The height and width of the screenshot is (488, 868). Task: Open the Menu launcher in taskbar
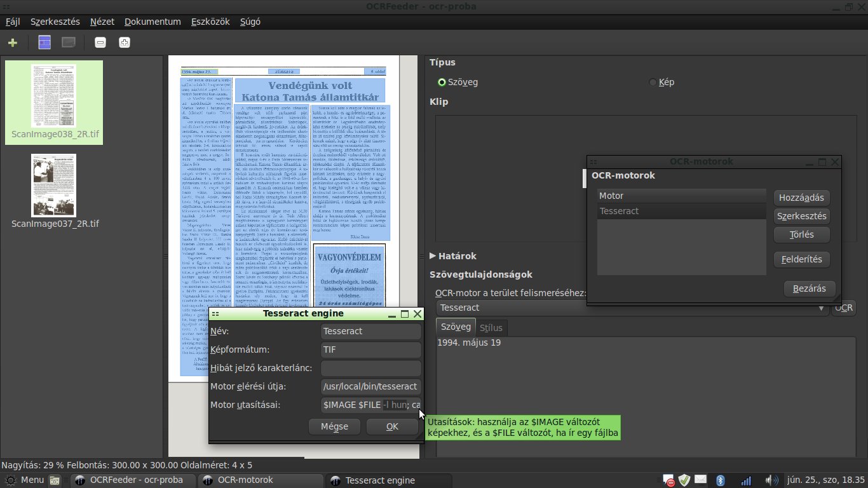coord(25,480)
